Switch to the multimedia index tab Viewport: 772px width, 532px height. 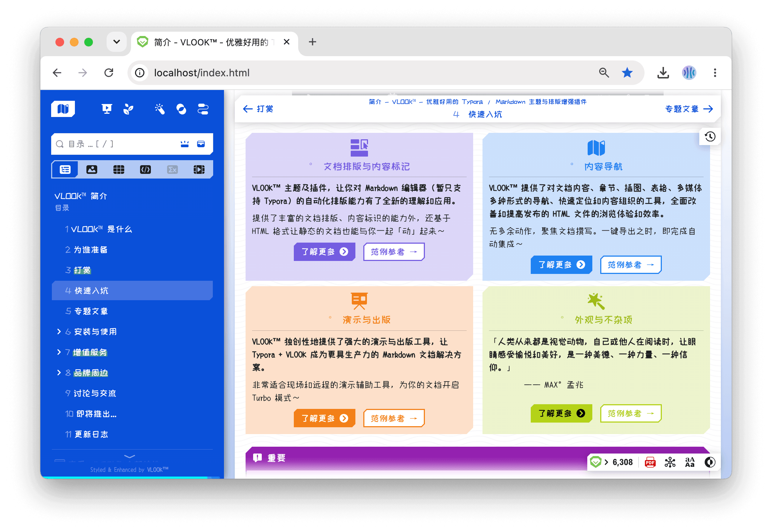199,170
